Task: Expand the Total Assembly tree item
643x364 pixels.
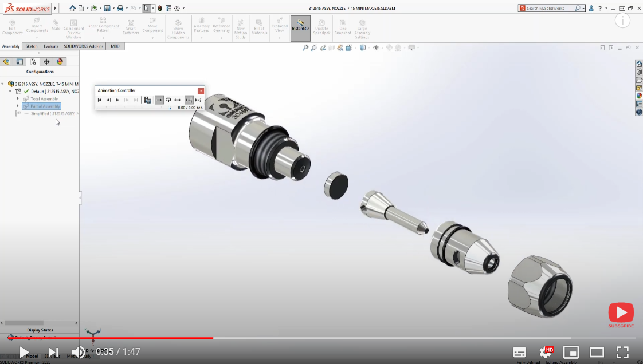Action: tap(18, 98)
